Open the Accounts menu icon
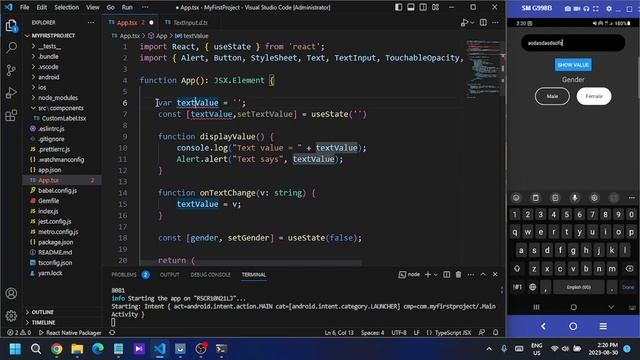Screen dimensions: 640x360 tap(11, 293)
